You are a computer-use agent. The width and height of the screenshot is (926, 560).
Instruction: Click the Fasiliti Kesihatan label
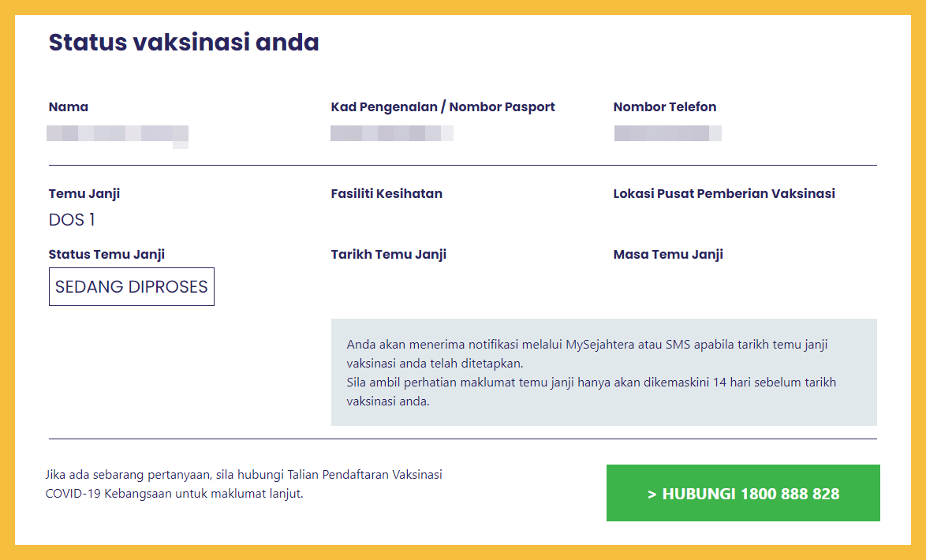(x=386, y=194)
